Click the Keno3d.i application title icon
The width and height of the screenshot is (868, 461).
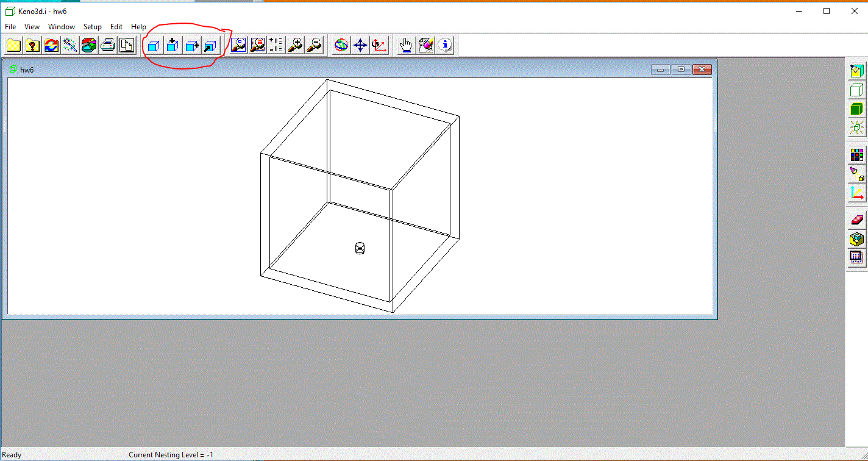click(x=10, y=11)
